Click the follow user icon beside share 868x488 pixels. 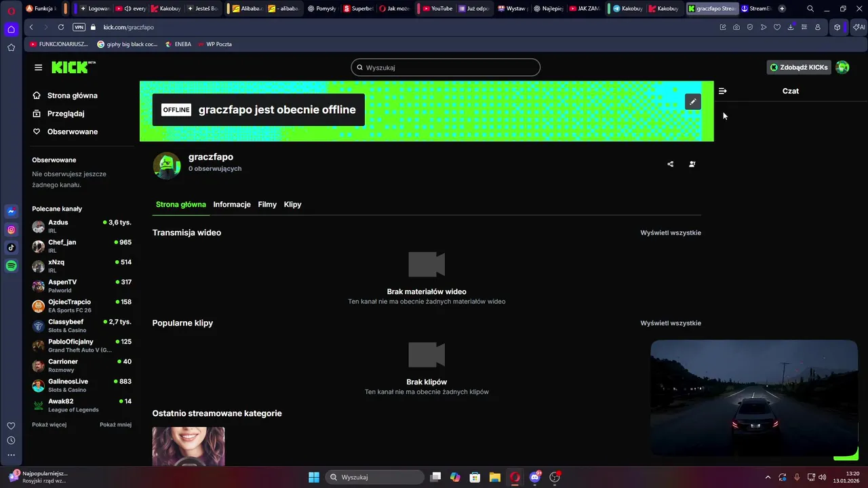pos(692,164)
